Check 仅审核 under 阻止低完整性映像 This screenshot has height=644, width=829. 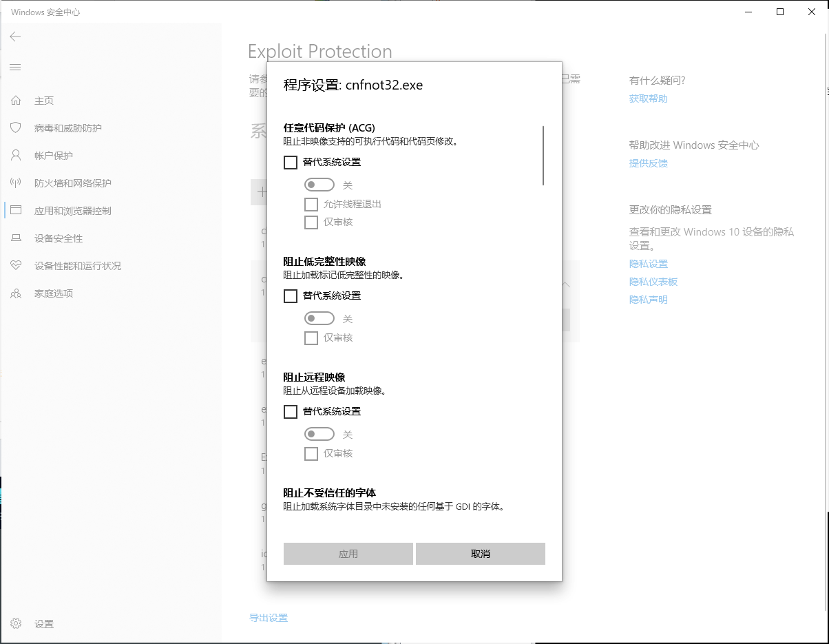(x=311, y=337)
